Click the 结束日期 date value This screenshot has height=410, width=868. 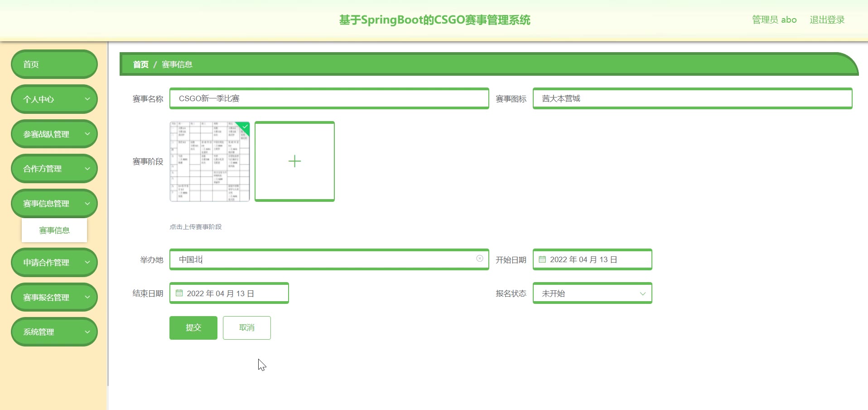tap(220, 293)
